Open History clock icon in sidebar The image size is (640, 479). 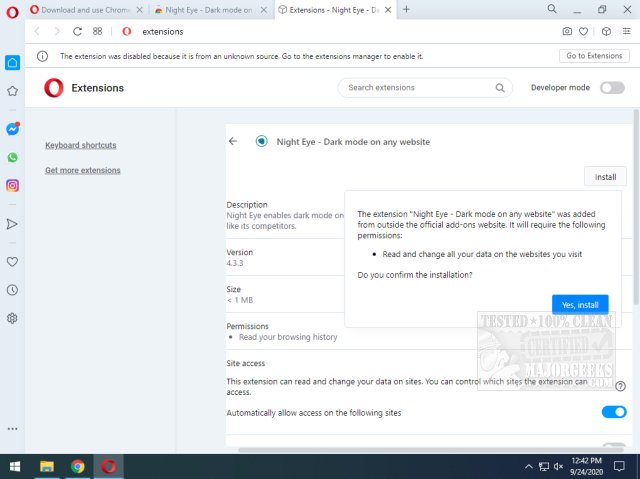tap(12, 290)
